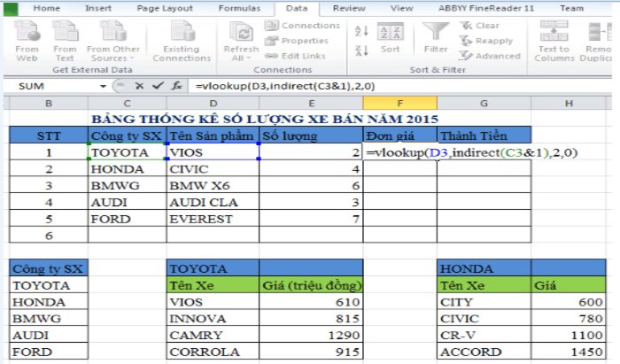620x364 pixels.
Task: Select column D header
Action: pos(213,103)
